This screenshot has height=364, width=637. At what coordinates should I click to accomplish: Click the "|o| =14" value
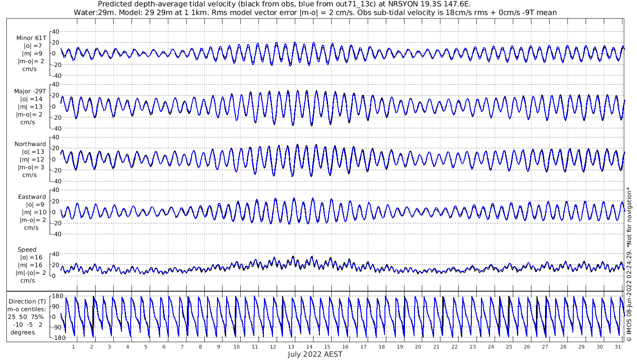tap(31, 99)
